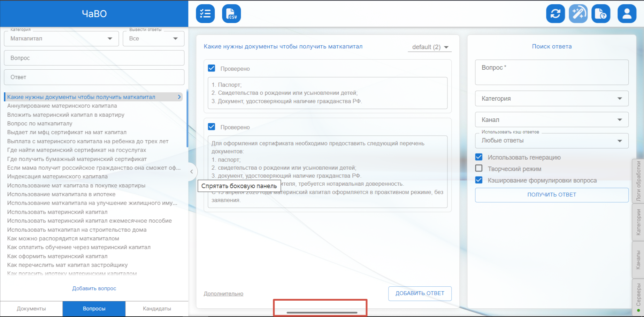This screenshot has height=317, width=644.
Task: Uncheck the first Проверено checkbox
Action: click(x=212, y=68)
